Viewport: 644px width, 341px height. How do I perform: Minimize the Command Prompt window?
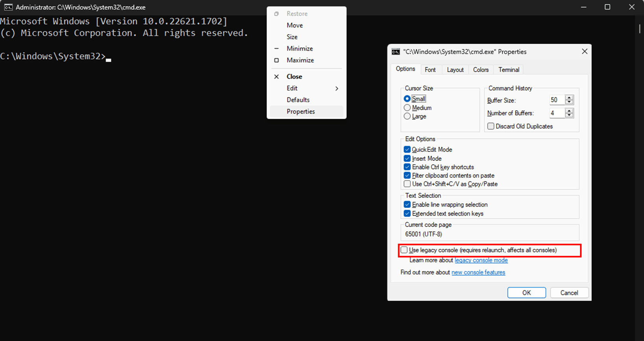click(x=584, y=7)
